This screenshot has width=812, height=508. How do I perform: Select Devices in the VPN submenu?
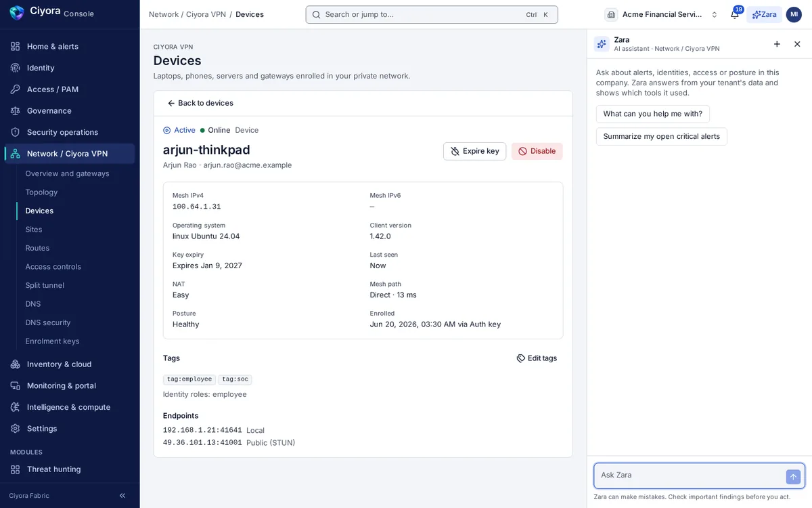pos(39,211)
